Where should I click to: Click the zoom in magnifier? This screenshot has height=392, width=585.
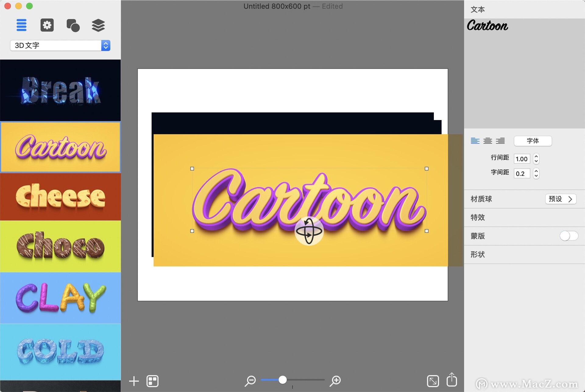pyautogui.click(x=335, y=381)
